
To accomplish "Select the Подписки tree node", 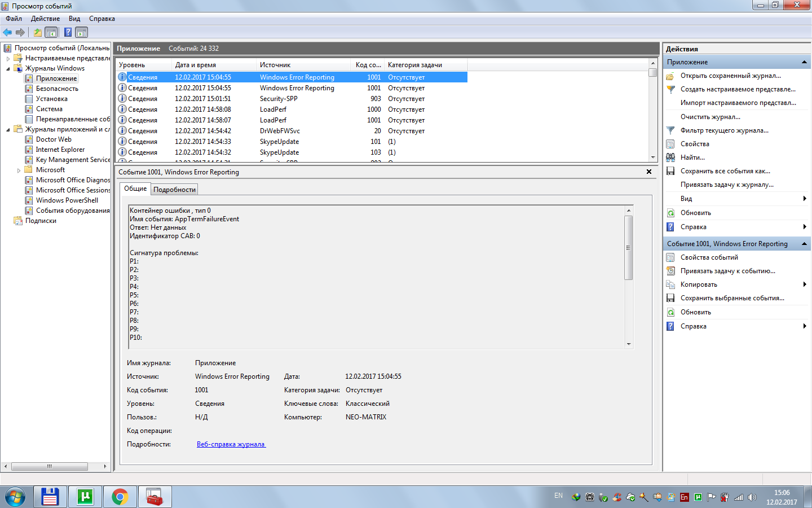I will tap(41, 221).
